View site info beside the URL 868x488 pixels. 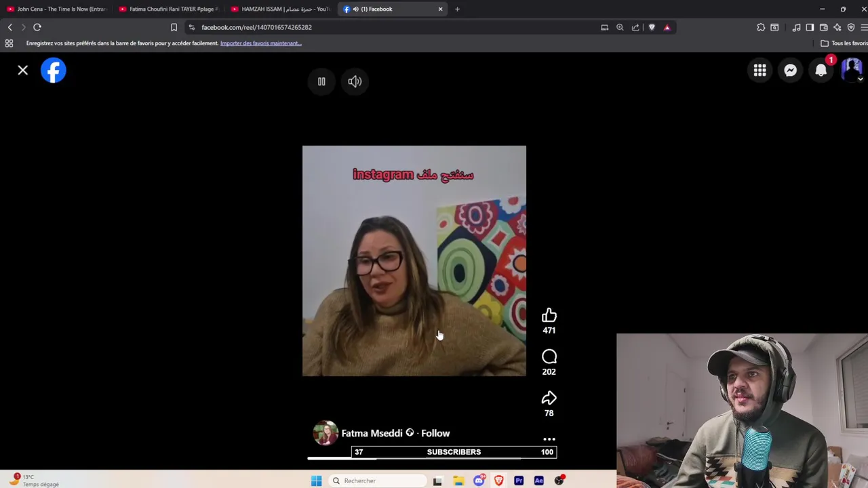coord(192,27)
